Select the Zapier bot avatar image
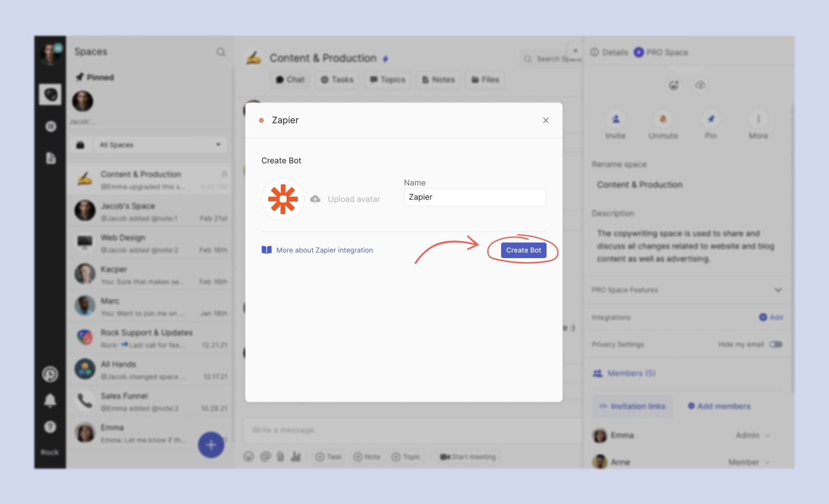The width and height of the screenshot is (829, 504). pyautogui.click(x=283, y=199)
